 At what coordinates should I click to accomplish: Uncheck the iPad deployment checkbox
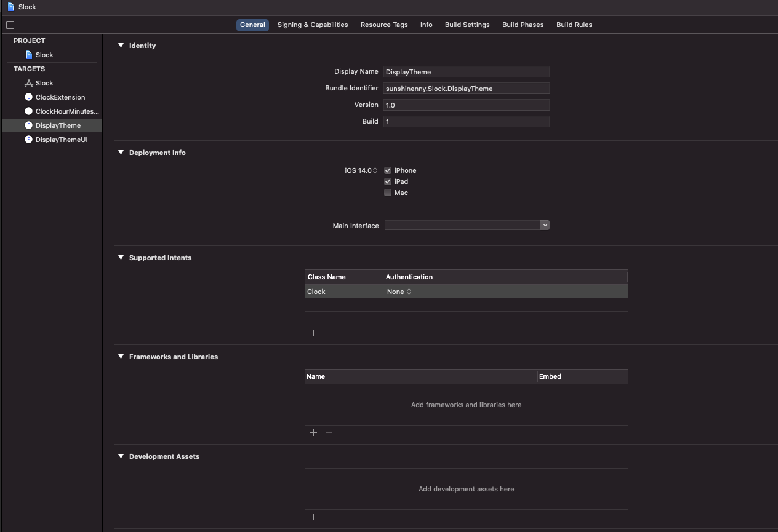tap(388, 181)
